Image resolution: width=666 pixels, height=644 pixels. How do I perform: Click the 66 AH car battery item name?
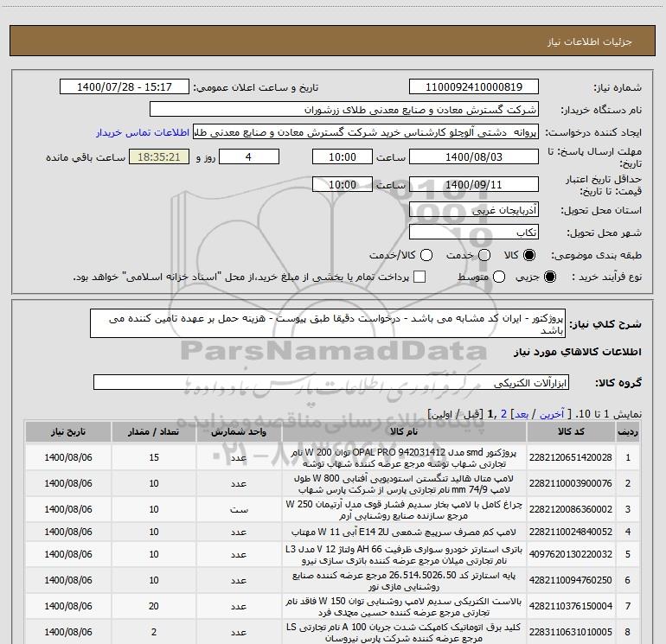coord(404,555)
